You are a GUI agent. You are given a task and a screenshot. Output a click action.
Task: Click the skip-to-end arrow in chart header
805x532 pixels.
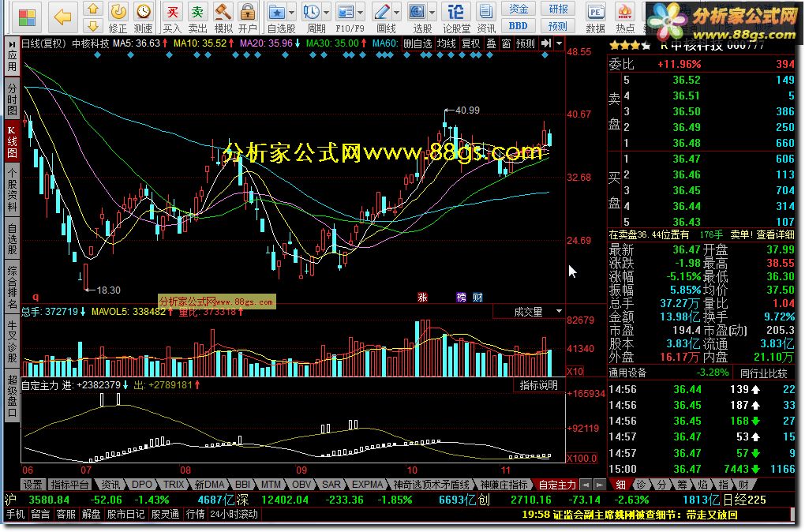pos(546,43)
